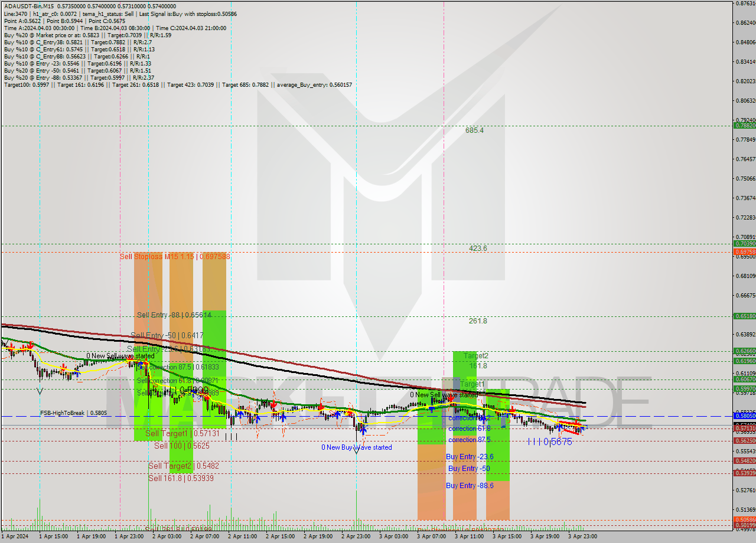Click the orange 0.69758 Sell Stoploss price marker

tap(743, 252)
